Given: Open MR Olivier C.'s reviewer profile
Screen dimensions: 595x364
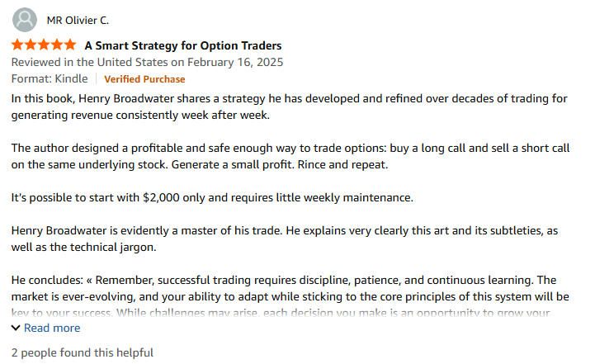Looking at the screenshot, I should [78, 20].
